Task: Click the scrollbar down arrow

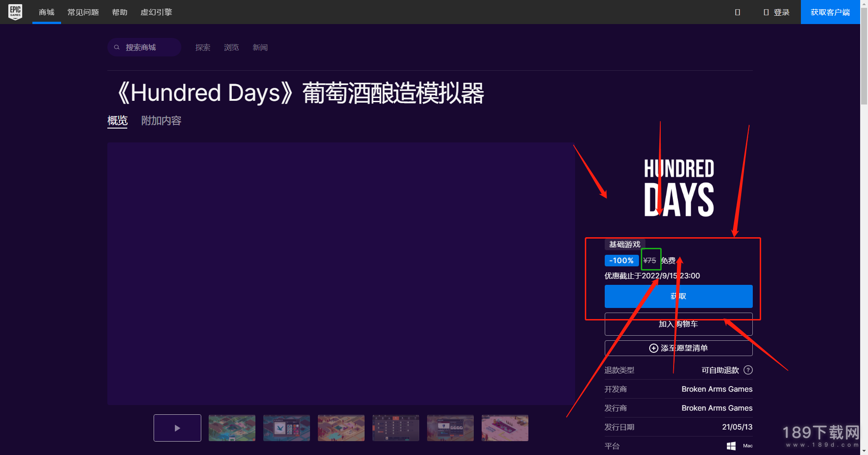Action: [864, 451]
